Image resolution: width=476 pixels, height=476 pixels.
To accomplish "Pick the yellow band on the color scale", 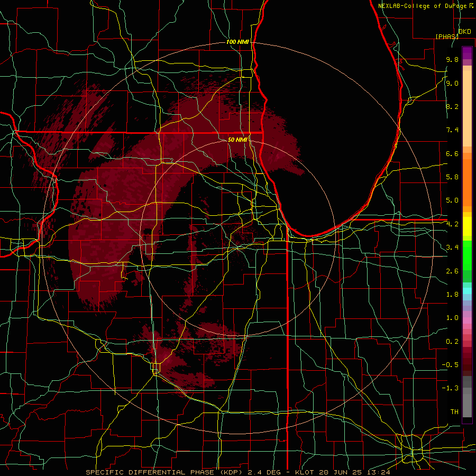I will pyautogui.click(x=467, y=226).
